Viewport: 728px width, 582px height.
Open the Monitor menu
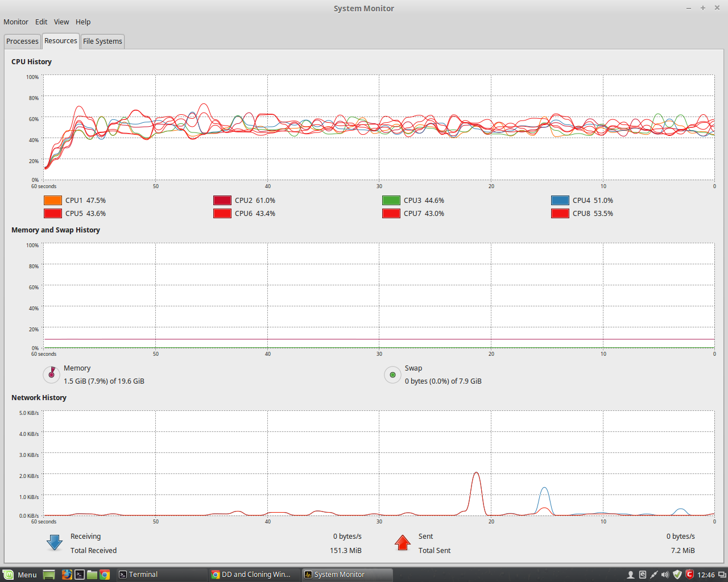[16, 22]
